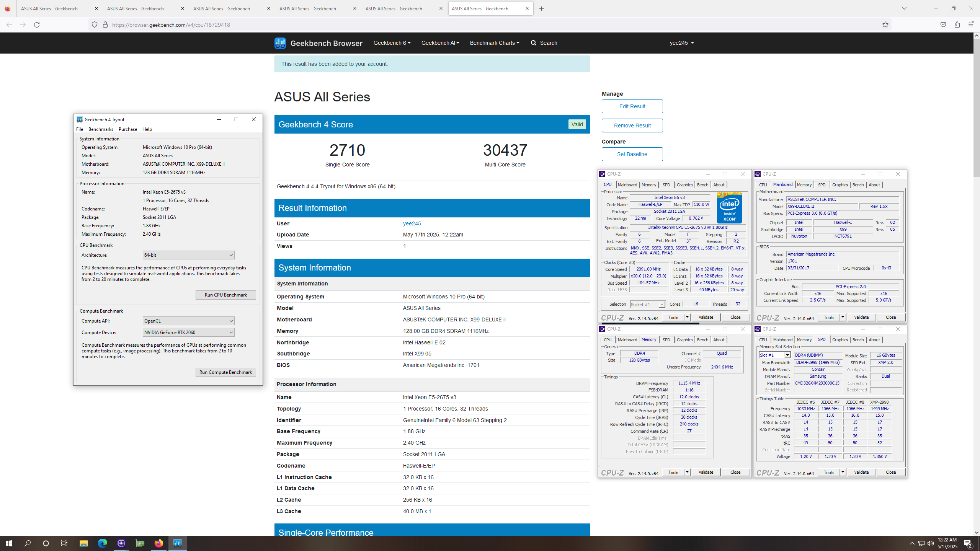This screenshot has width=980, height=551.
Task: Open the Purchase menu in Geekbench 4
Action: [128, 129]
